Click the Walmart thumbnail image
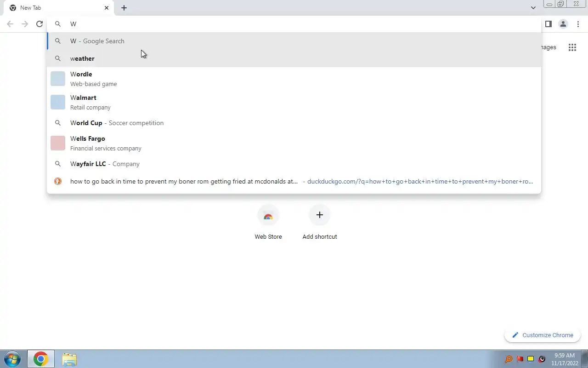 (58, 102)
